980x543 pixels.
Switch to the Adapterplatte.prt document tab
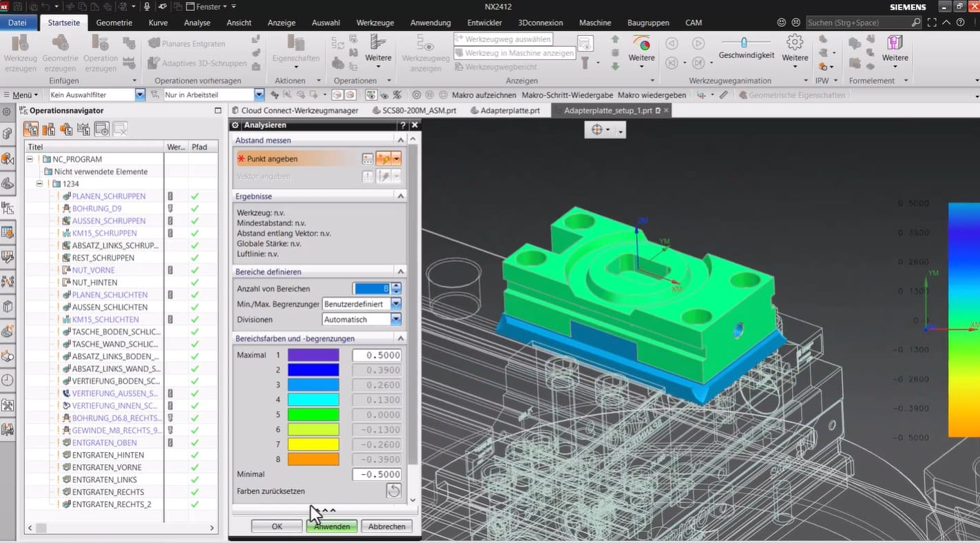click(510, 110)
